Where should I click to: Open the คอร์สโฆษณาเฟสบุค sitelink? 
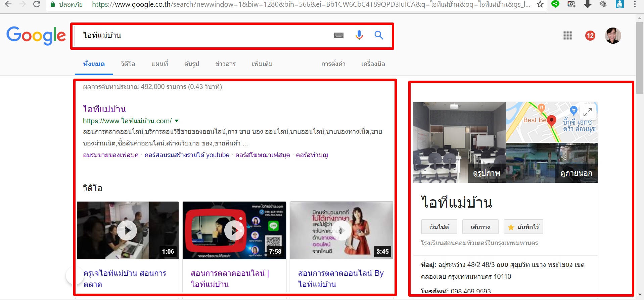click(263, 155)
